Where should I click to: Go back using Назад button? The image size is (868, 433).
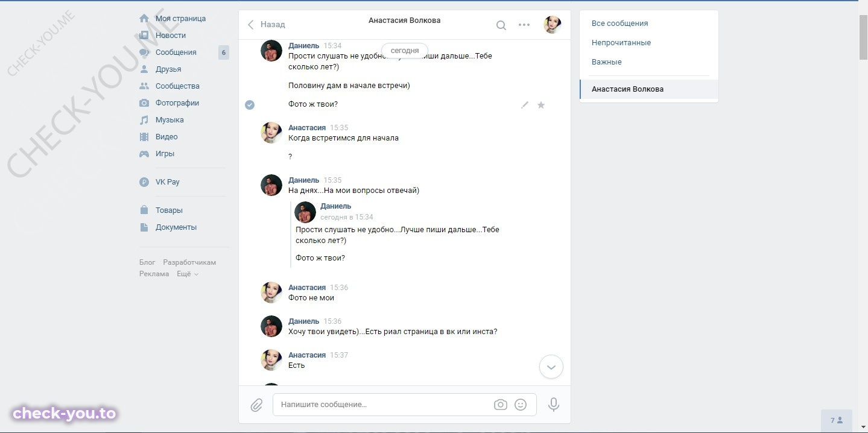point(266,25)
